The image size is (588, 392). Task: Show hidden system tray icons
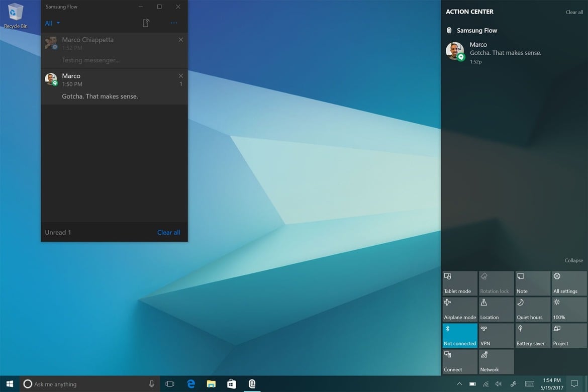tap(459, 384)
